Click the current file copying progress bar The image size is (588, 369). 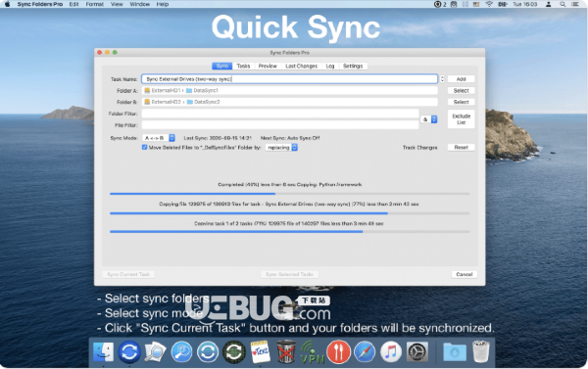click(x=289, y=194)
